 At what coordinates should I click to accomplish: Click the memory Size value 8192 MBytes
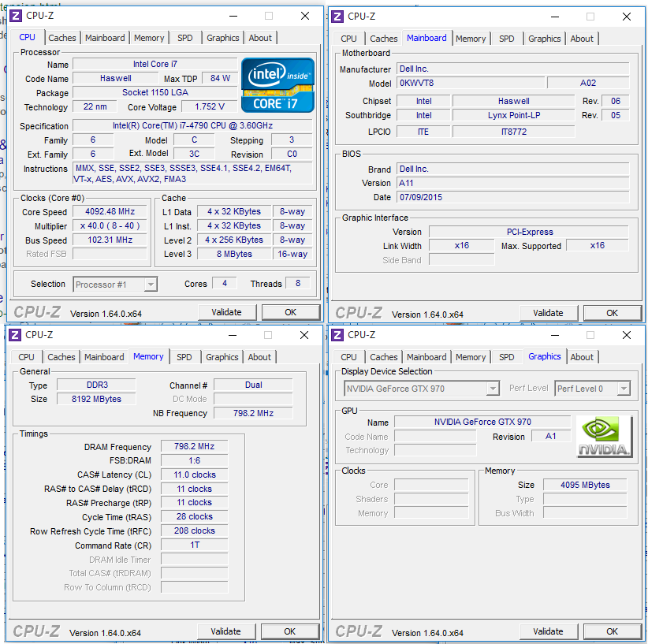coord(96,399)
